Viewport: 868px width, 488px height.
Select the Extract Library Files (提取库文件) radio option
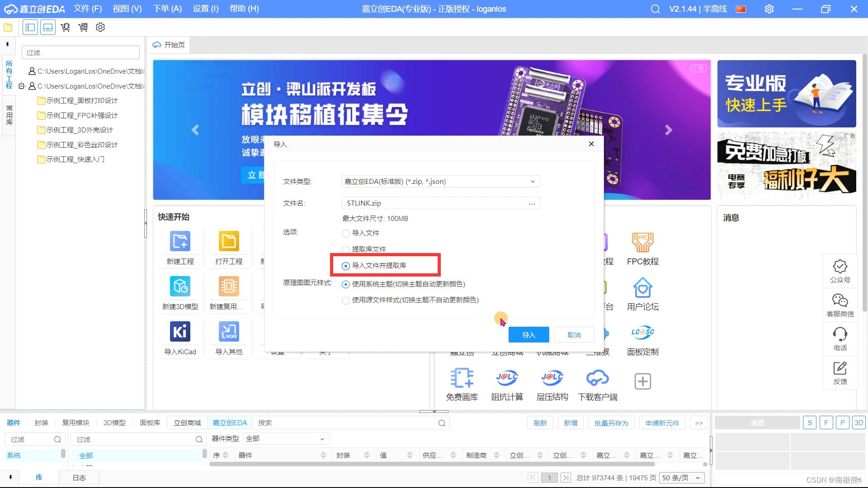pos(346,249)
